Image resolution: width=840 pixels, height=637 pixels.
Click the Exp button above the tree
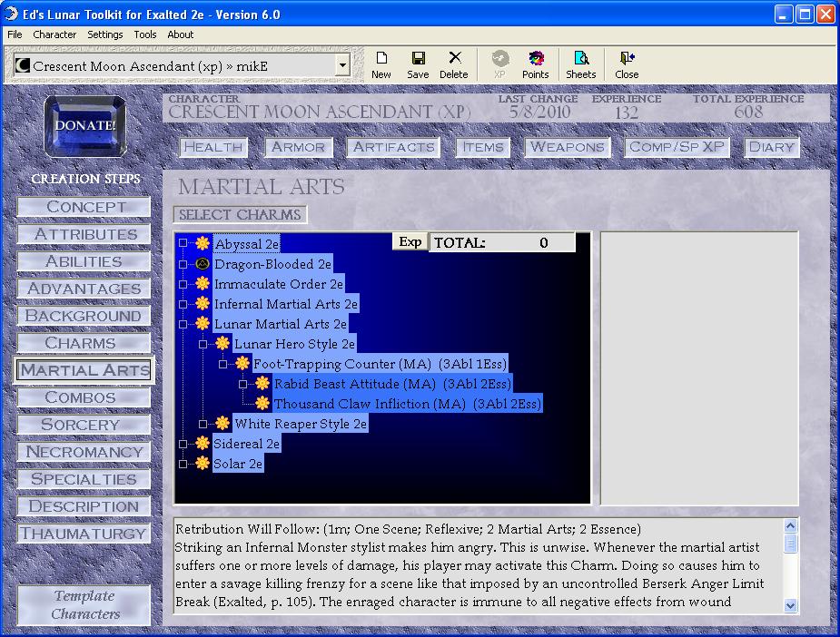click(410, 242)
